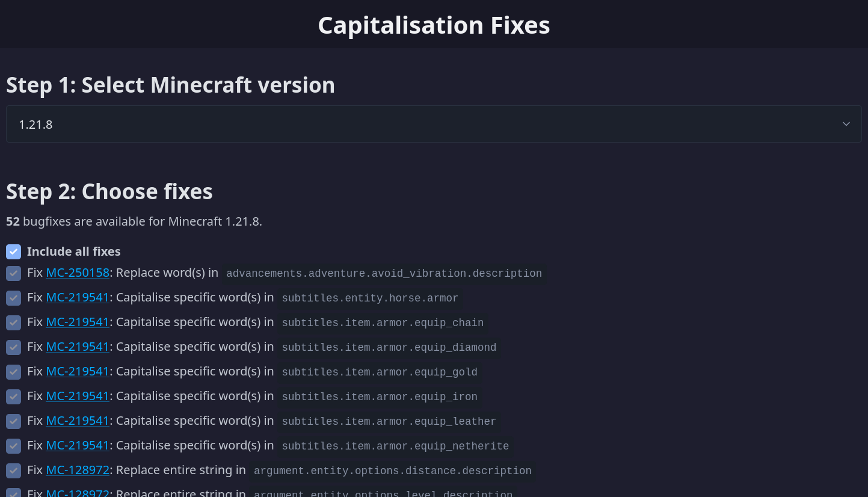Uncheck the MC-250158 avoid_vibration fix
868x497 pixels.
13,273
